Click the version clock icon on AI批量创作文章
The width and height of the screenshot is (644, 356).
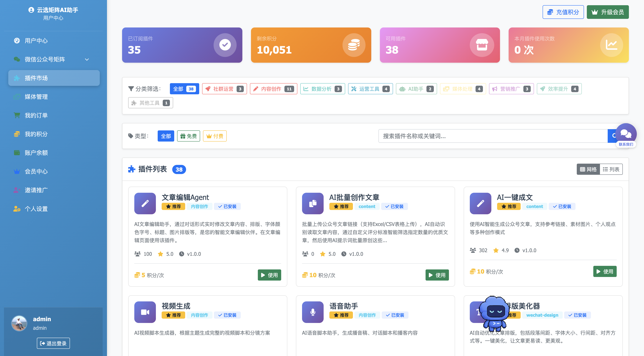point(344,254)
